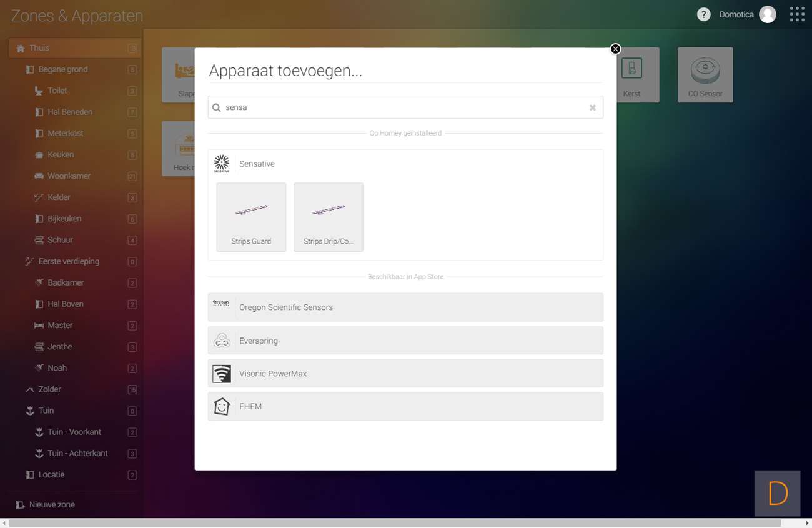Click the Zolder roof icon
The width and height of the screenshot is (812, 528).
pos(29,389)
